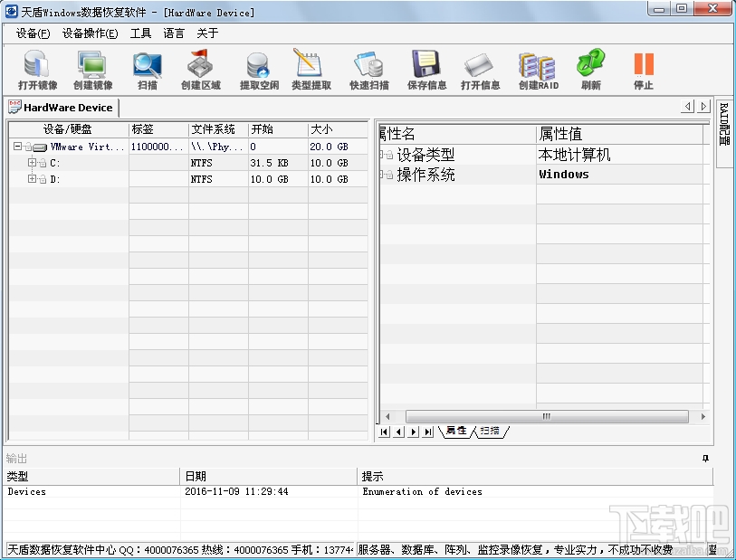Expand the 操作系统 property row
This screenshot has width=736, height=560.
pos(381,175)
